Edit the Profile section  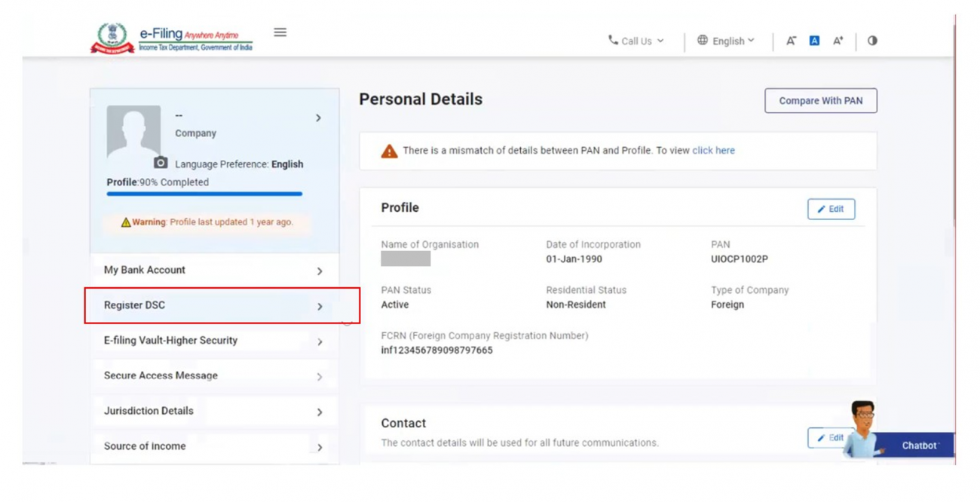831,209
